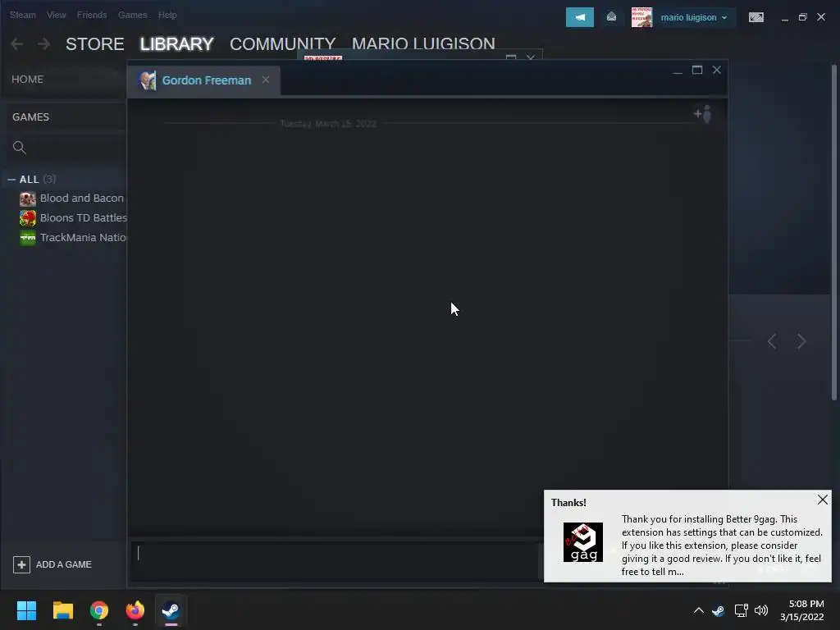Click the add friend to chat icon

pyautogui.click(x=702, y=114)
